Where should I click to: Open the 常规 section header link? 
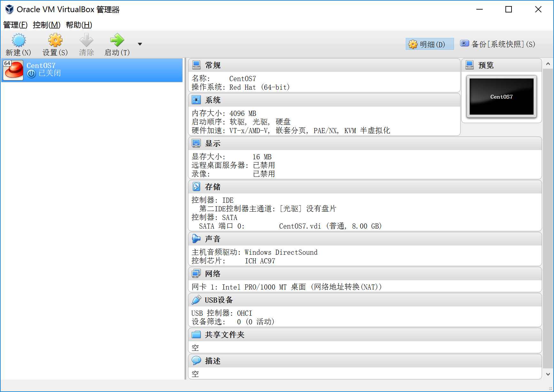coord(213,65)
